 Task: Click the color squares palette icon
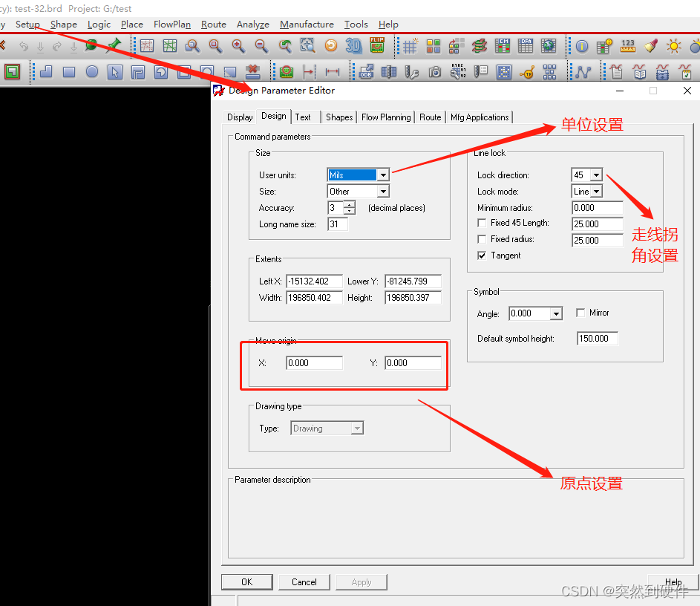[433, 46]
